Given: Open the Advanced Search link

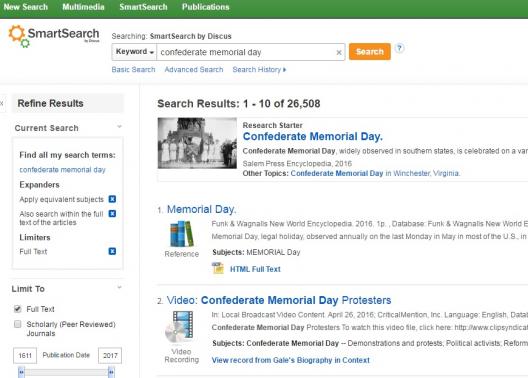Looking at the screenshot, I should point(194,70).
